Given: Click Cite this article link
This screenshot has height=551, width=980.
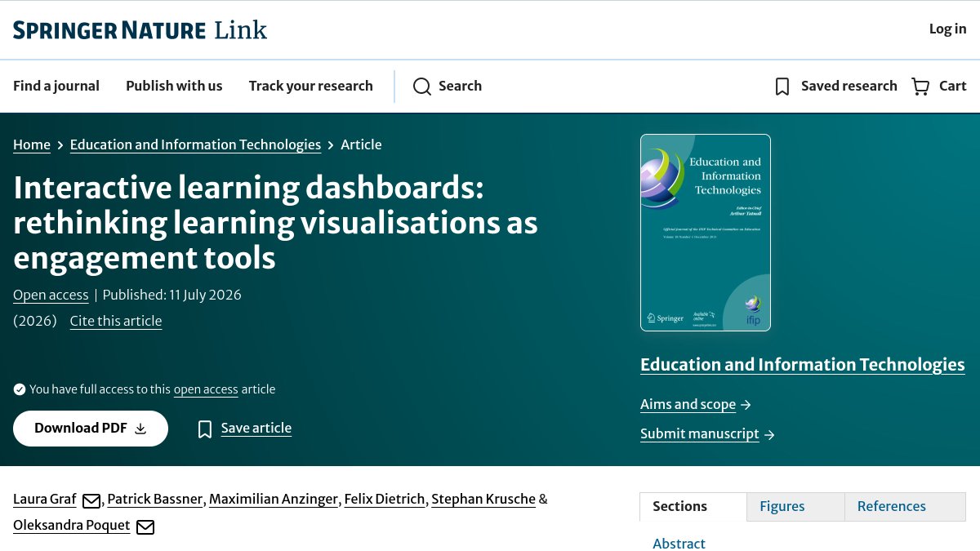Looking at the screenshot, I should click(116, 321).
